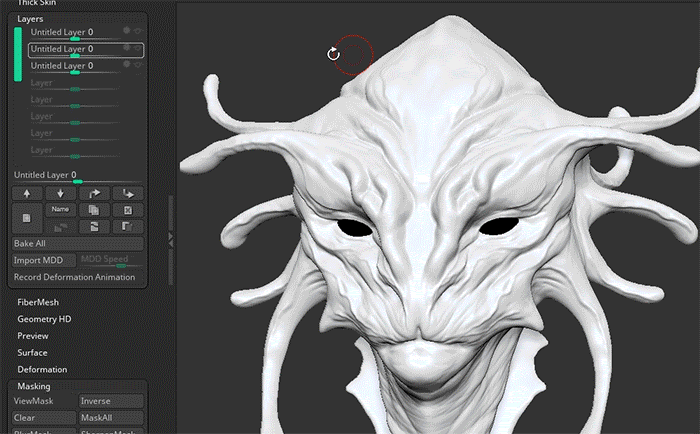Click the Import MDD button
Image resolution: width=700 pixels, height=434 pixels.
pos(44,260)
